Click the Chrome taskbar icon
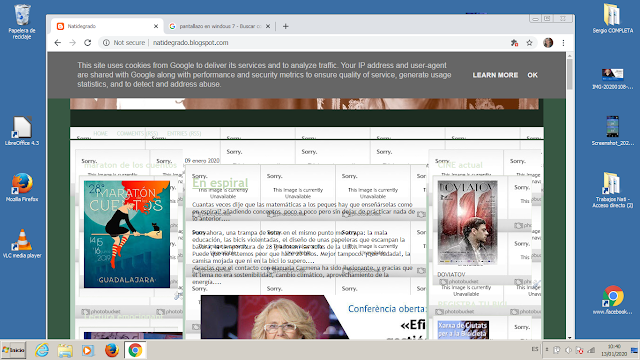The width and height of the screenshot is (640, 360). [135, 350]
